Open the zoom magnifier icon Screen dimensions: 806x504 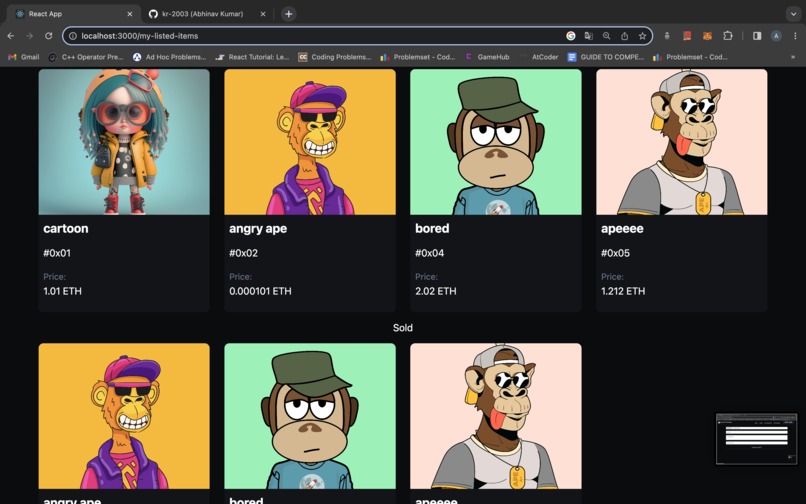tap(607, 36)
